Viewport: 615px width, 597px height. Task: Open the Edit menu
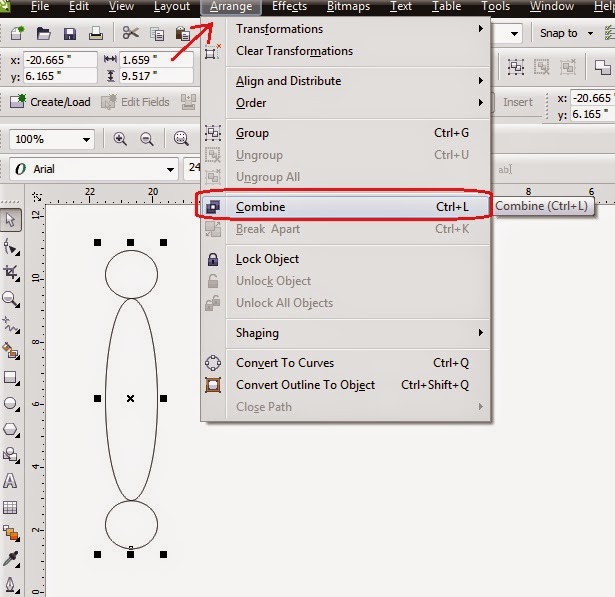pyautogui.click(x=79, y=6)
